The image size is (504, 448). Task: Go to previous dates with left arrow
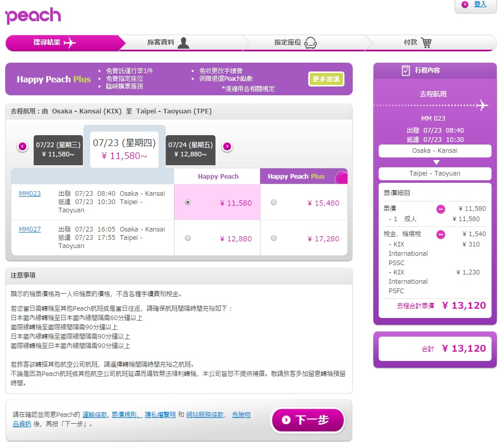click(x=22, y=147)
